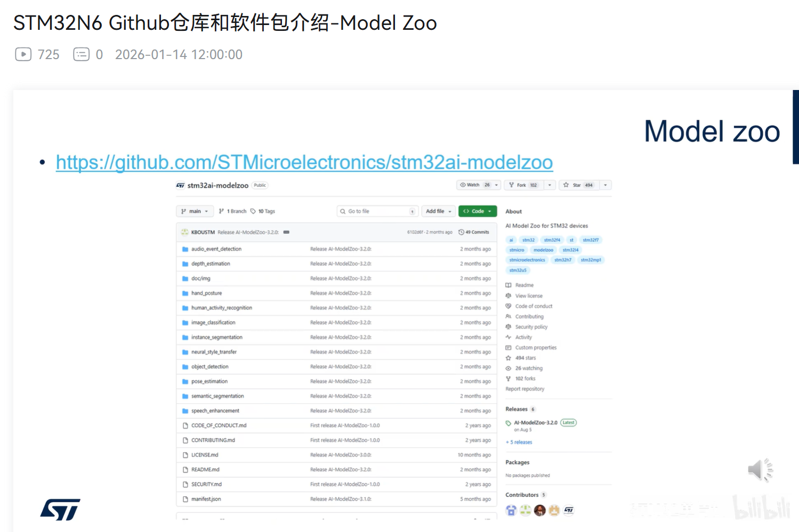Select the modelzoo topic tag
799x532 pixels.
coord(543,250)
